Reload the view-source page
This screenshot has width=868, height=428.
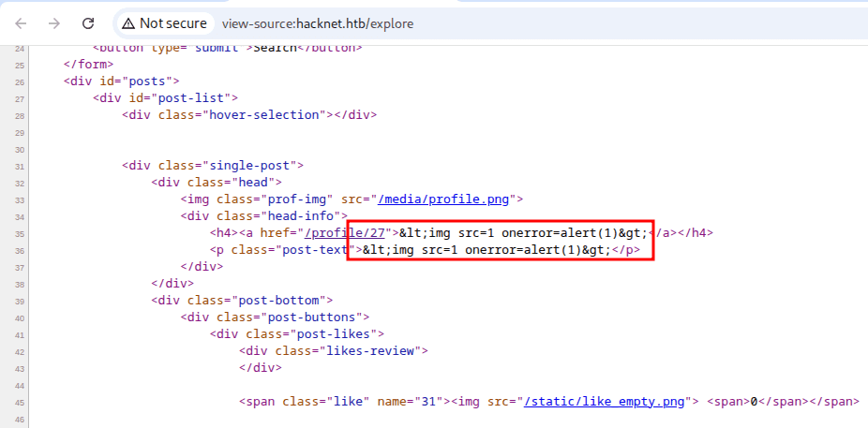(87, 22)
